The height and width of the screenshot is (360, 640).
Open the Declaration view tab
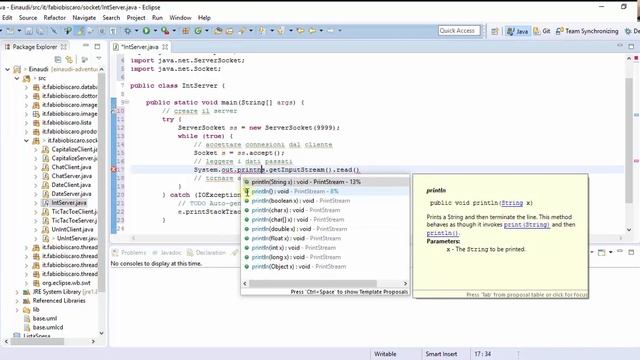207,253
